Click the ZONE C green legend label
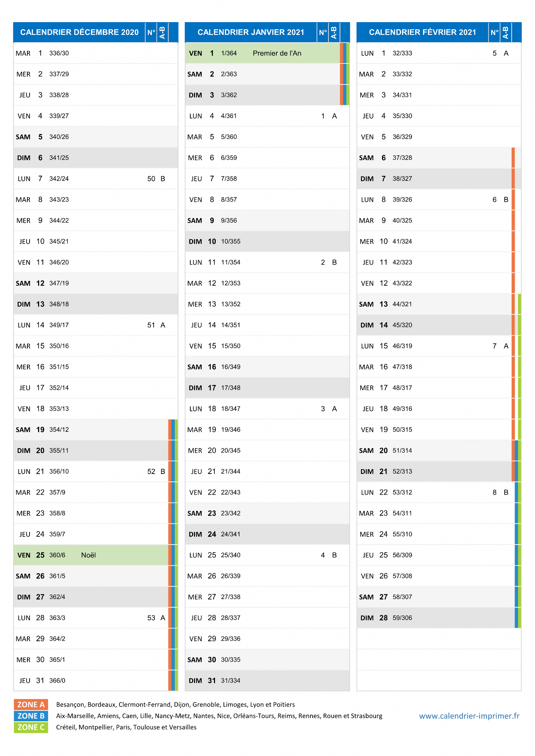Screen dimensions: 535x756 click(x=31, y=727)
